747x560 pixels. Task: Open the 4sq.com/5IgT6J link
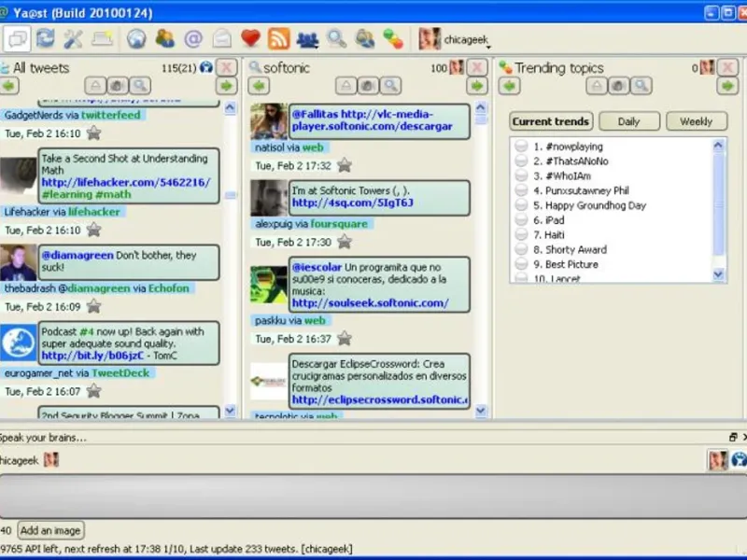click(x=353, y=203)
